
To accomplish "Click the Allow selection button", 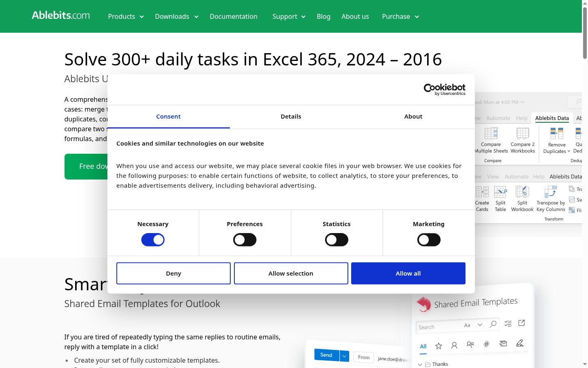I will 291,273.
